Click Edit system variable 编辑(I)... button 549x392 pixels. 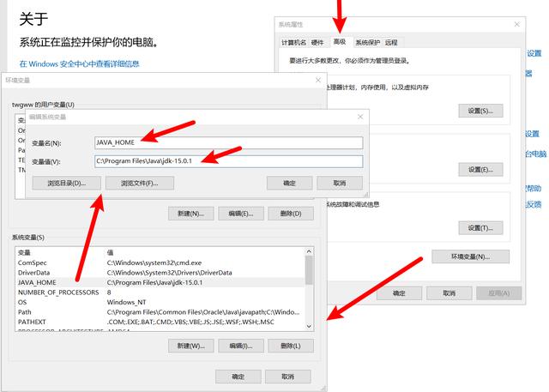[241, 346]
